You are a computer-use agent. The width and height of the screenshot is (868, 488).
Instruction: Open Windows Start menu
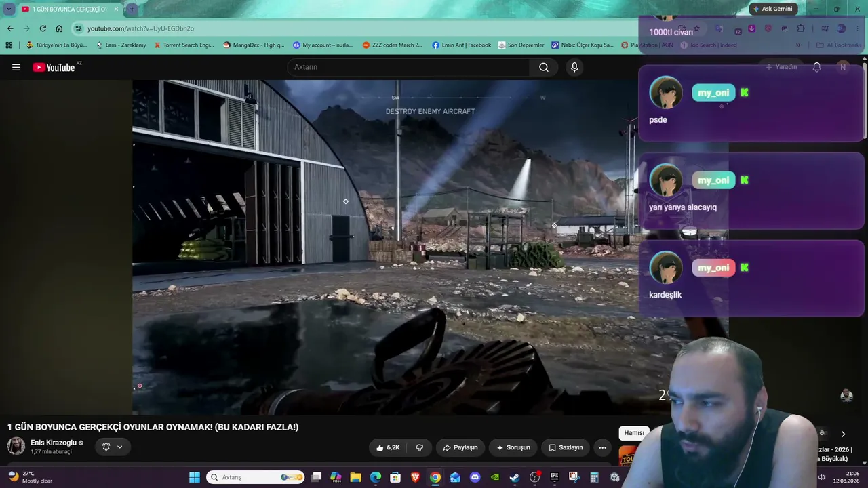[x=195, y=477]
